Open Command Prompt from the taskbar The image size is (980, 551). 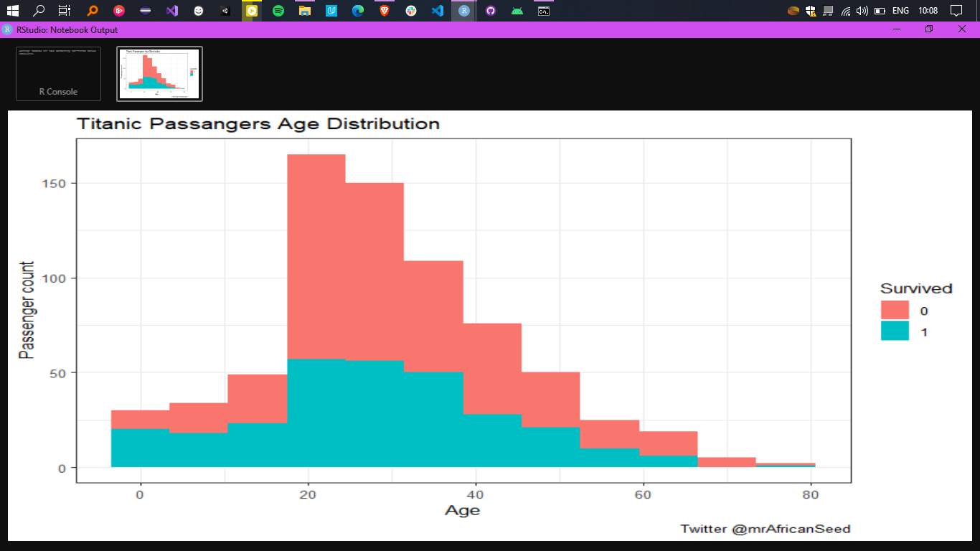tap(542, 11)
